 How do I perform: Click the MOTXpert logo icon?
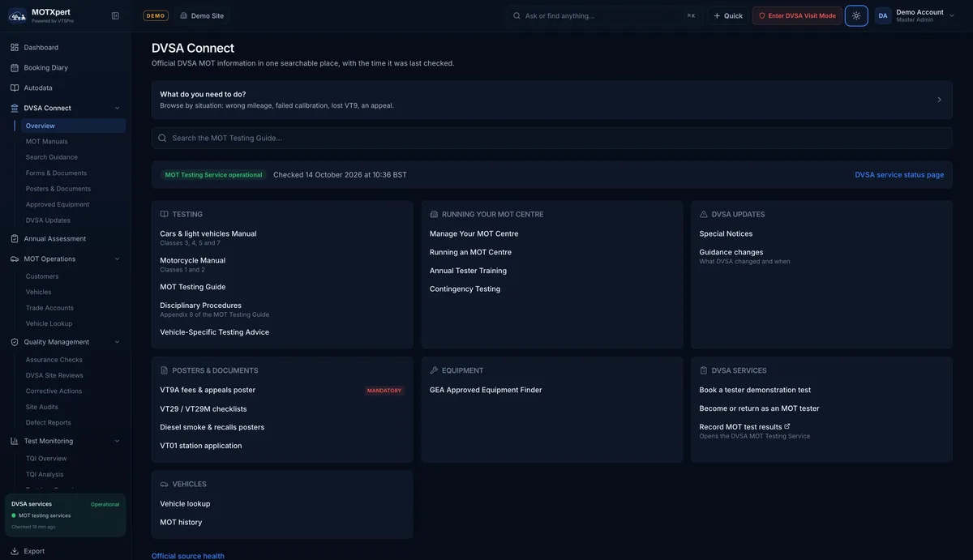click(17, 15)
